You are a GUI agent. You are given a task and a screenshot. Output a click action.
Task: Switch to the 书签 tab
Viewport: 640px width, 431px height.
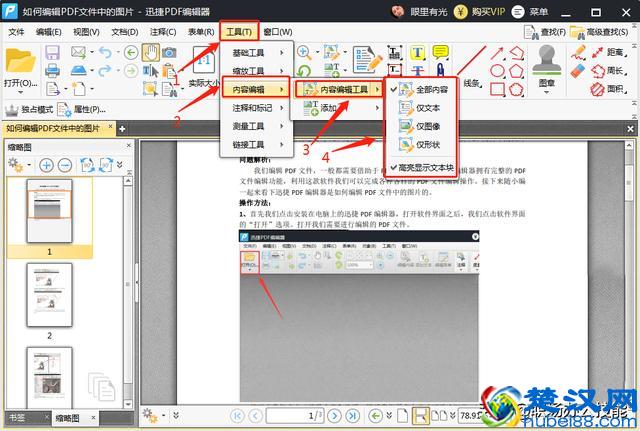(x=17, y=418)
